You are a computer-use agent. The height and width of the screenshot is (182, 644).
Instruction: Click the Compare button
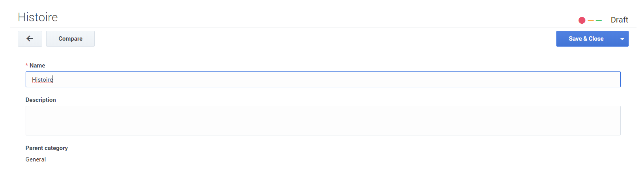coord(70,39)
